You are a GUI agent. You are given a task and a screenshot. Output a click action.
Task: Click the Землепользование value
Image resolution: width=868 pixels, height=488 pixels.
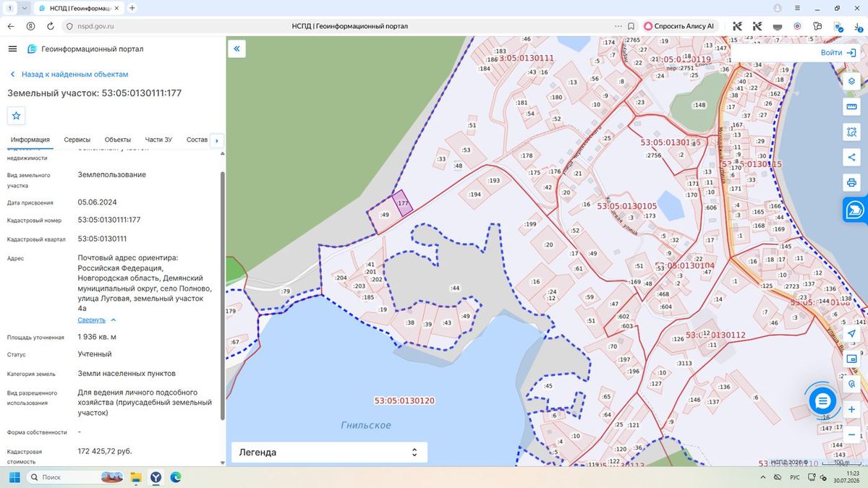coord(112,175)
